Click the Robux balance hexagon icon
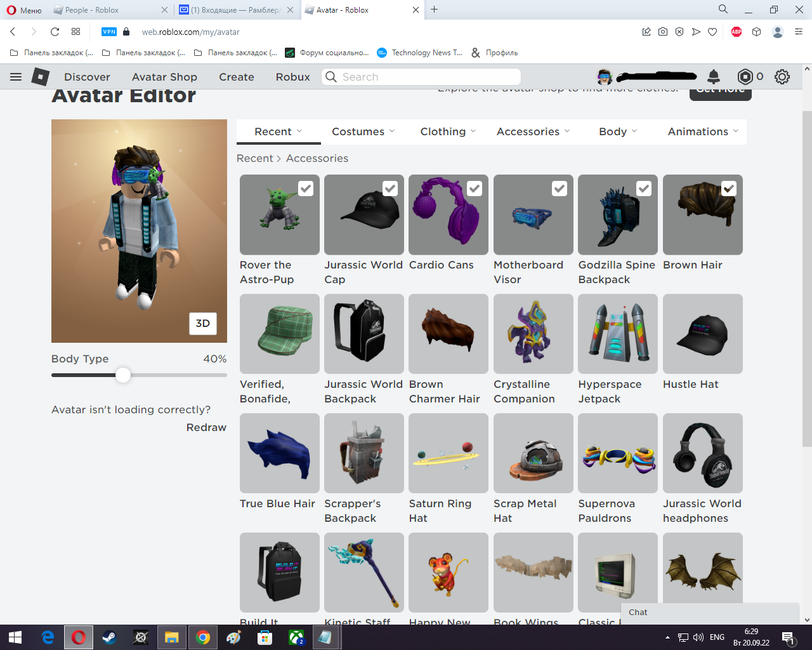Viewport: 812px width, 650px height. click(x=745, y=77)
